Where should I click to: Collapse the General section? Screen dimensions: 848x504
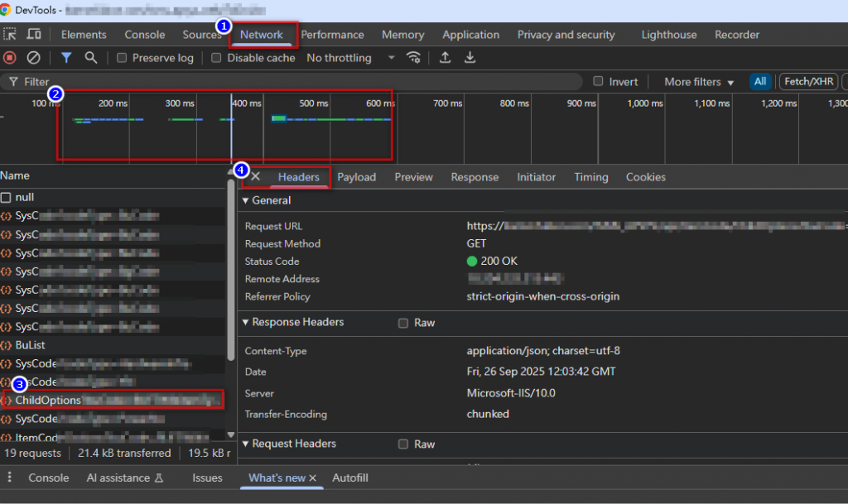(245, 200)
